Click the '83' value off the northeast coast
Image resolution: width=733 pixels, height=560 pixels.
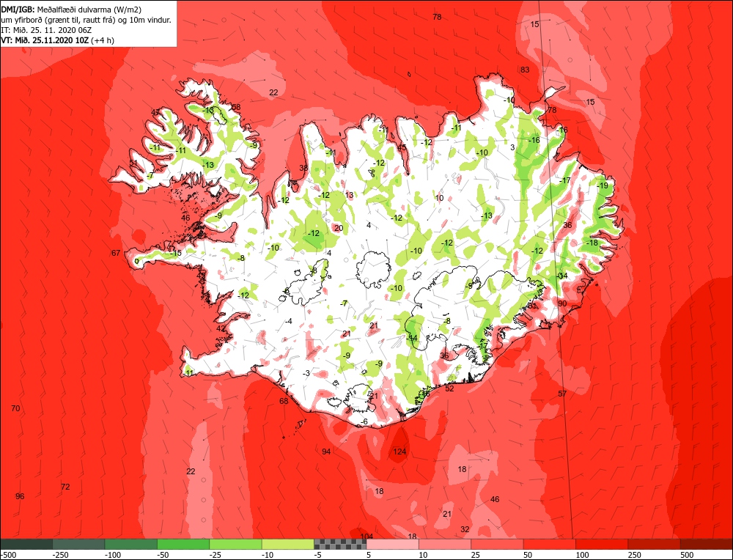tap(525, 70)
